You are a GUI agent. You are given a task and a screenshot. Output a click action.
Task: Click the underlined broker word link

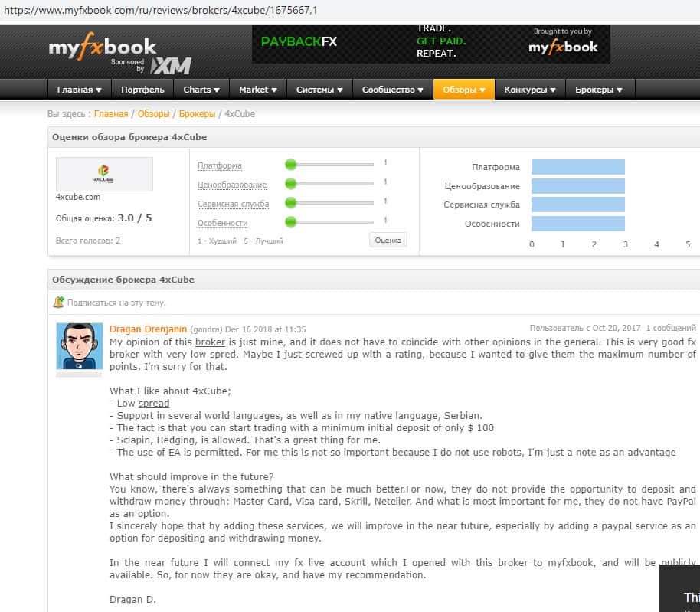[211, 342]
